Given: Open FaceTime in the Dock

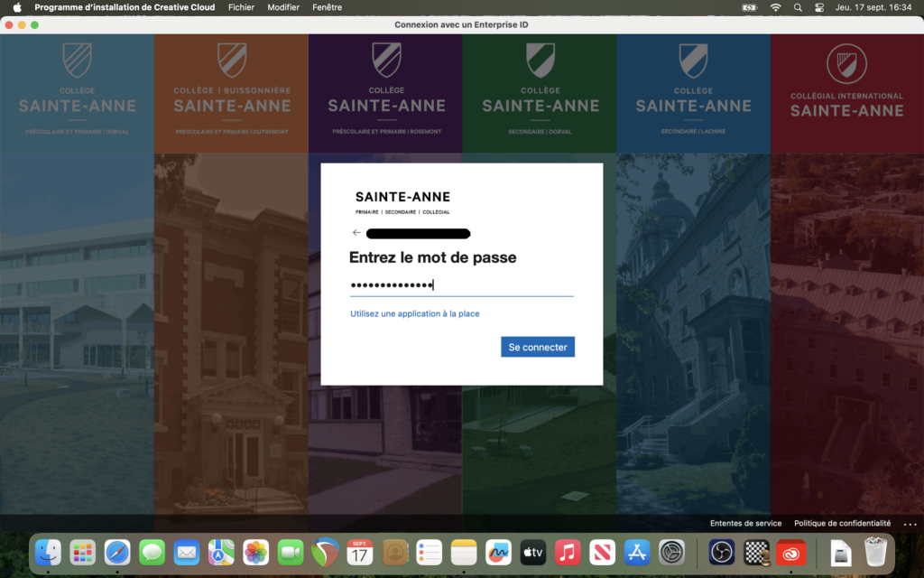Looking at the screenshot, I should tap(291, 553).
